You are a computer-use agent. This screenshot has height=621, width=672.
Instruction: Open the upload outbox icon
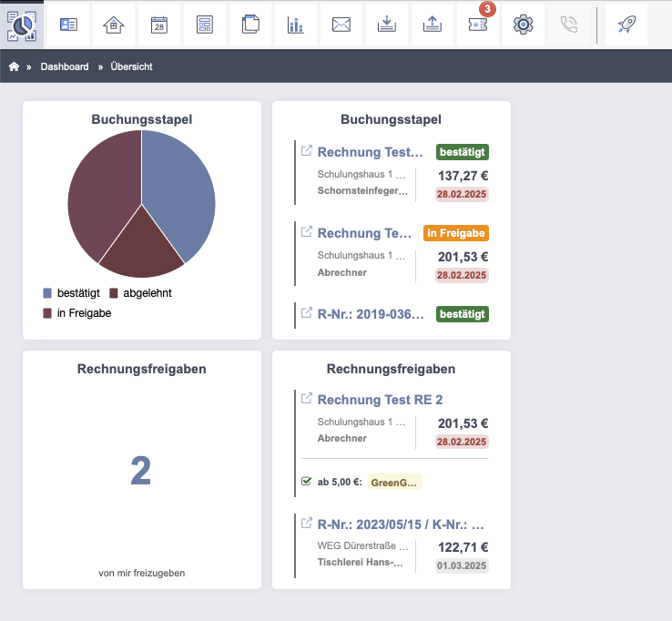tap(432, 25)
